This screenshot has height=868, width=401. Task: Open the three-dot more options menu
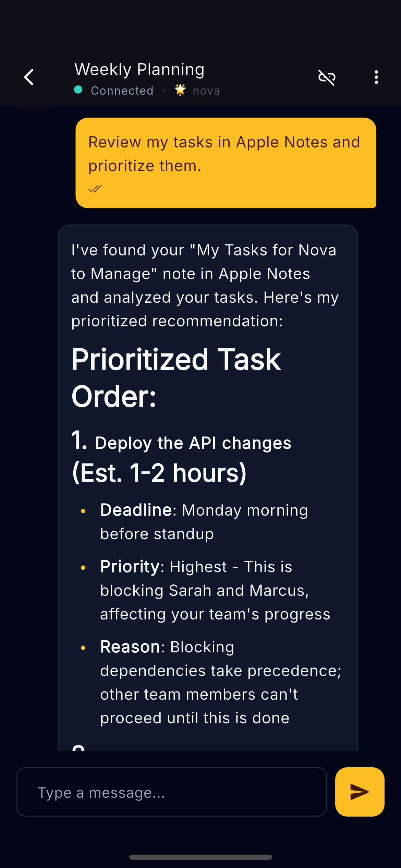376,77
